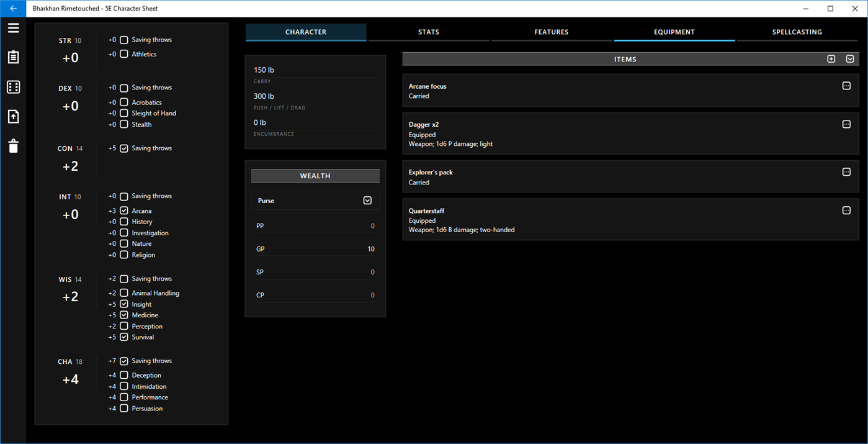This screenshot has width=868, height=444.
Task: Click the DEX +0 modifier
Action: point(71,106)
